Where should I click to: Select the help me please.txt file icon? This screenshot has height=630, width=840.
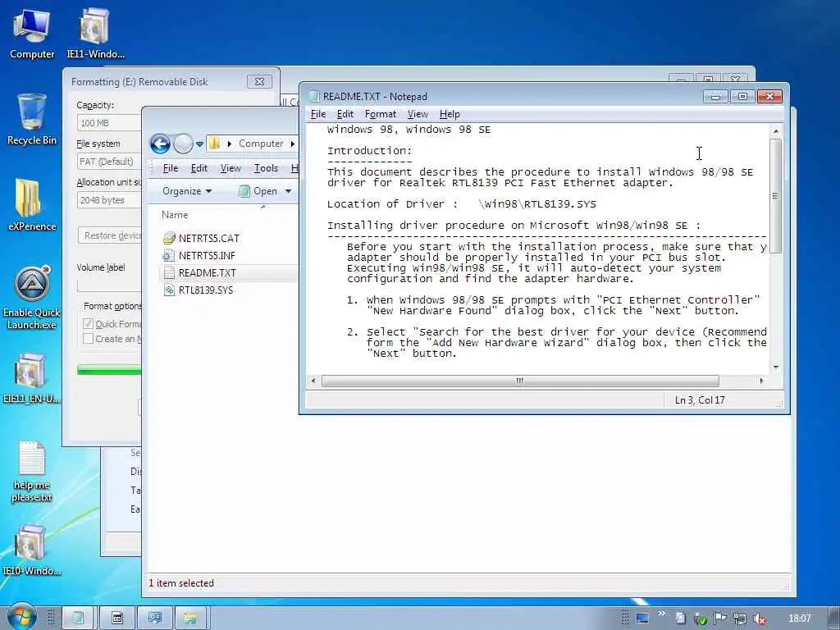32,472
